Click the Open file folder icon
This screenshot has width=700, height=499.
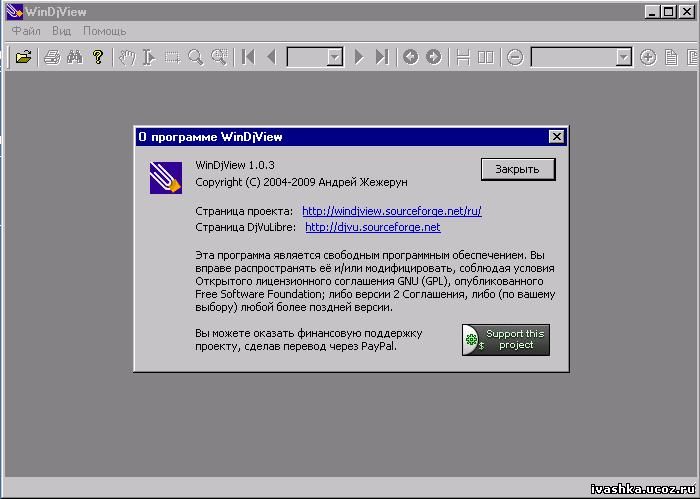point(23,57)
